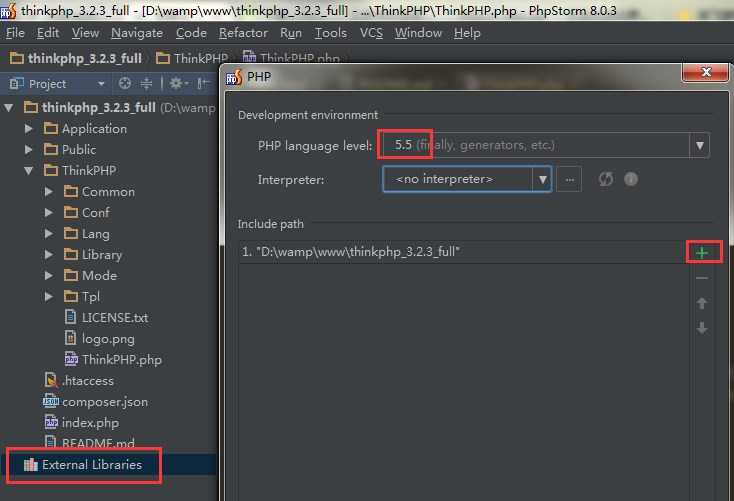Open the VCS menu

click(x=371, y=33)
